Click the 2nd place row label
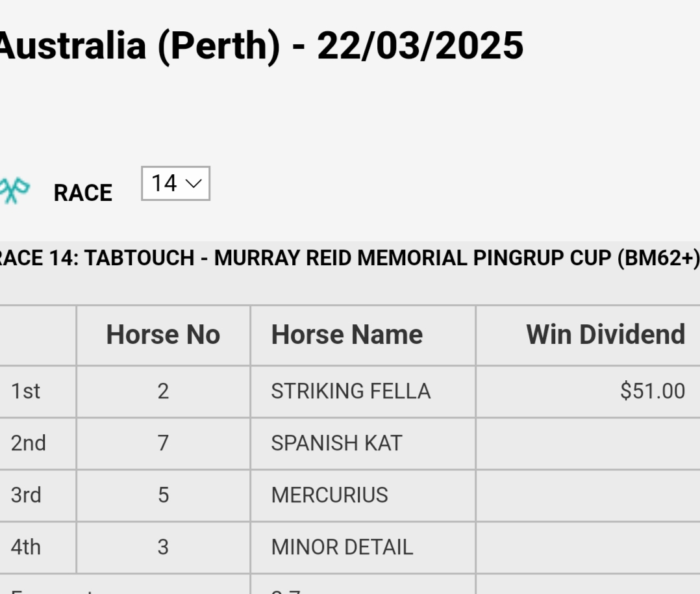The height and width of the screenshot is (594, 700). tap(28, 443)
